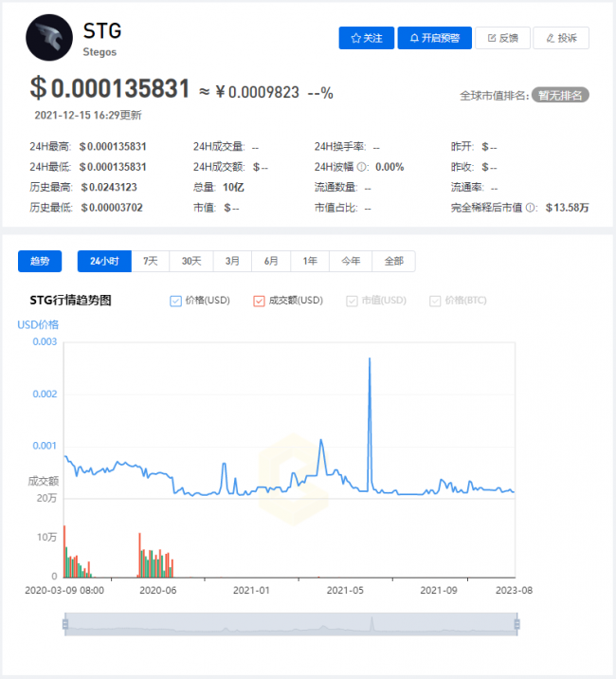Open the 反馈 feedback button
616x679 pixels.
pos(502,38)
